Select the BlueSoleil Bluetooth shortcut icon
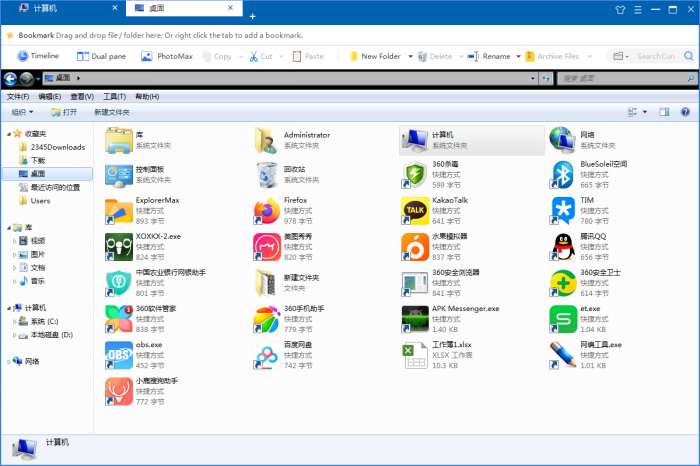The width and height of the screenshot is (700, 466). [x=563, y=175]
